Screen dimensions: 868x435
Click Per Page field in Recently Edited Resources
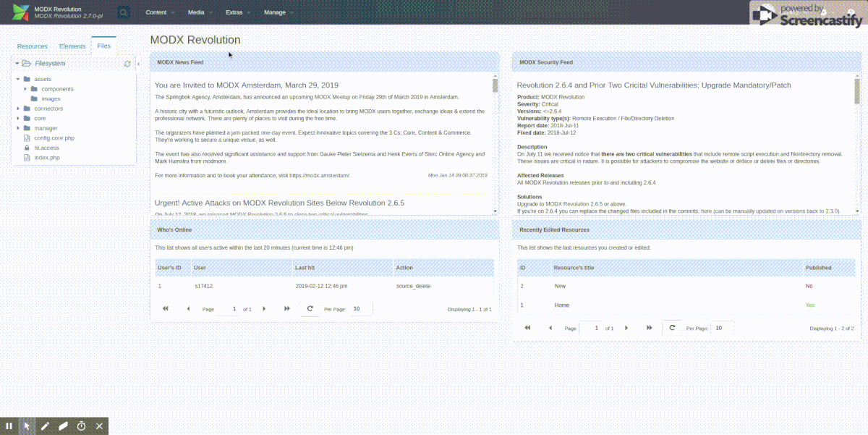[x=723, y=328]
